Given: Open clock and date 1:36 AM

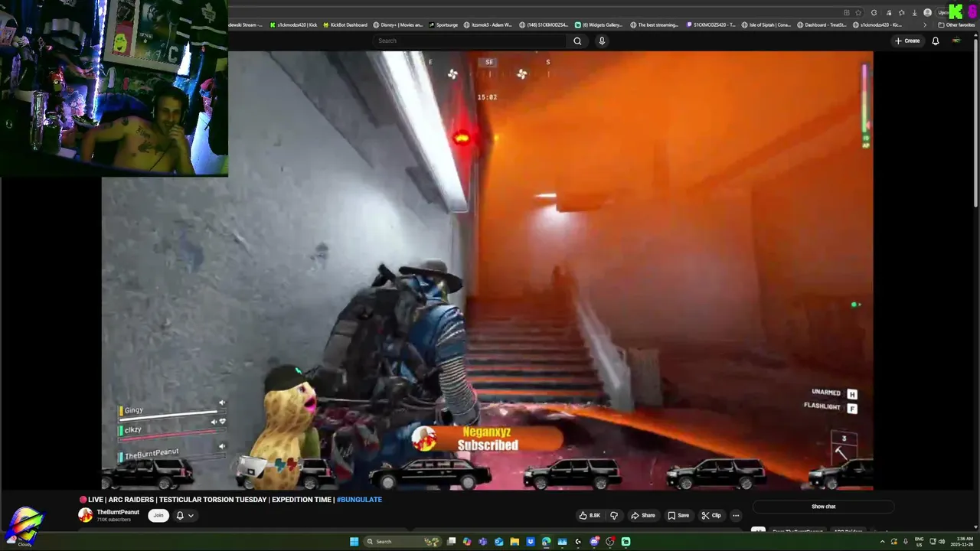Looking at the screenshot, I should click(x=964, y=542).
